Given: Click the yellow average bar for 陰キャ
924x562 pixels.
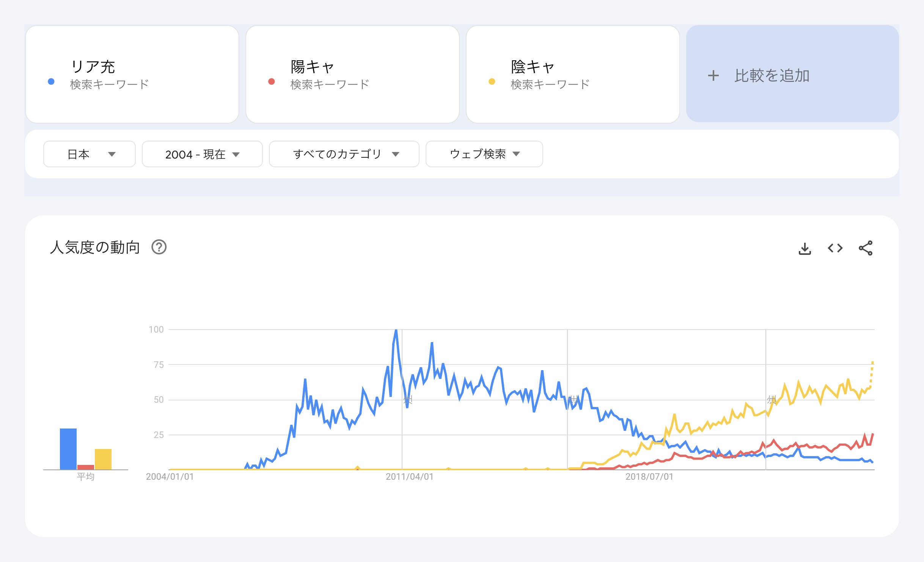Looking at the screenshot, I should tap(103, 459).
